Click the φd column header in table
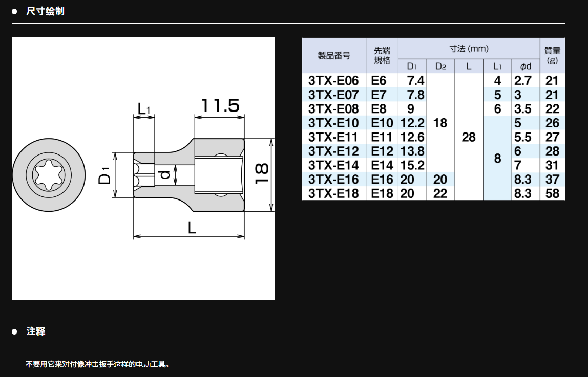This screenshot has height=377, width=588. click(525, 66)
